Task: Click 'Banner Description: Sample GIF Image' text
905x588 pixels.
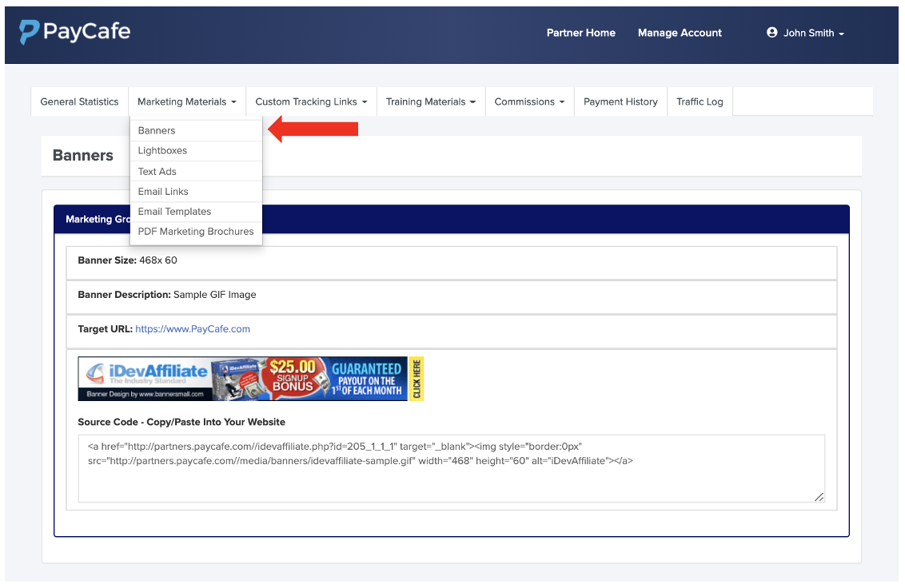Action: click(x=167, y=294)
